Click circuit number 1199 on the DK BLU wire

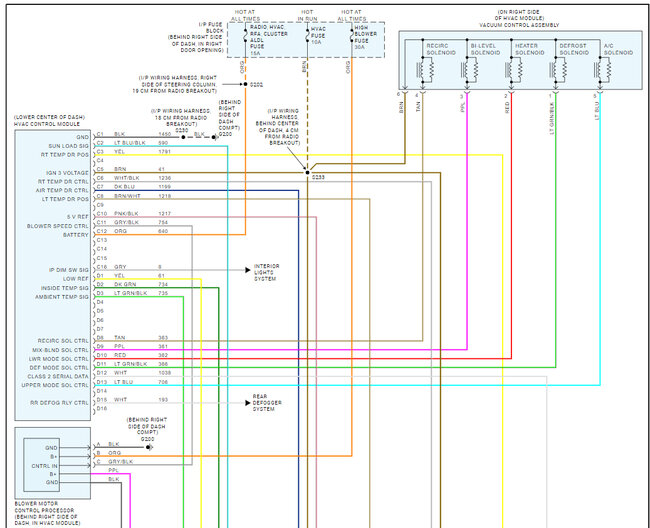(x=165, y=187)
